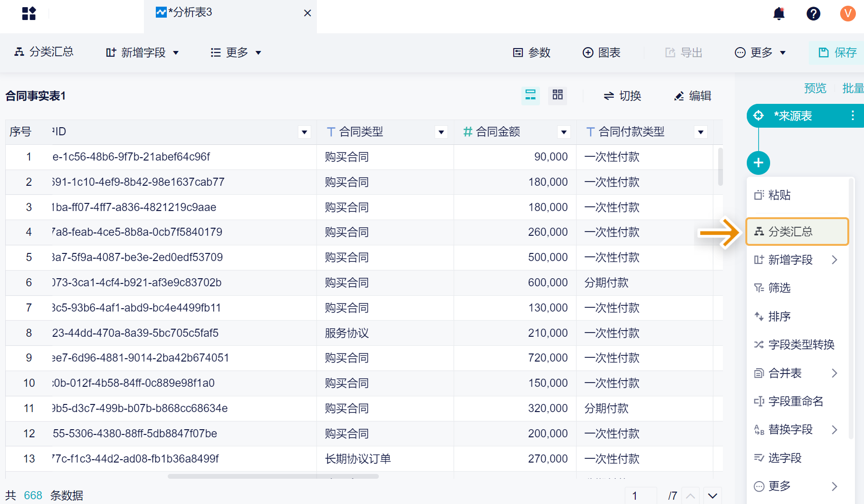Switch to list layout view
Image resolution: width=864 pixels, height=504 pixels.
pos(530,95)
